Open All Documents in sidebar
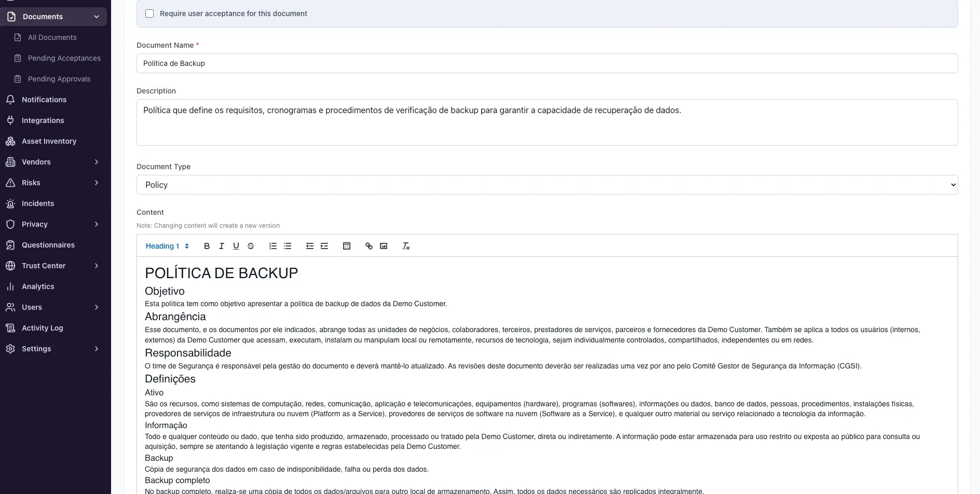The height and width of the screenshot is (494, 980). (52, 37)
